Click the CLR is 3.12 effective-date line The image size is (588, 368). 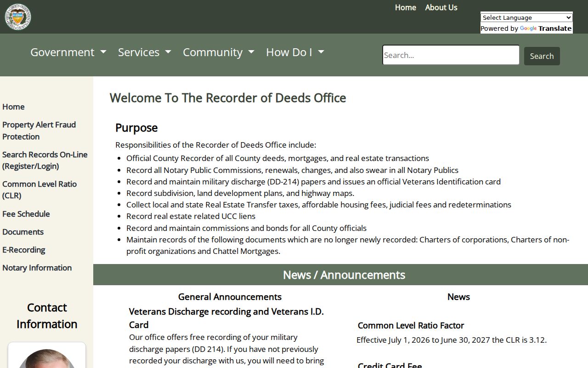[452, 340]
